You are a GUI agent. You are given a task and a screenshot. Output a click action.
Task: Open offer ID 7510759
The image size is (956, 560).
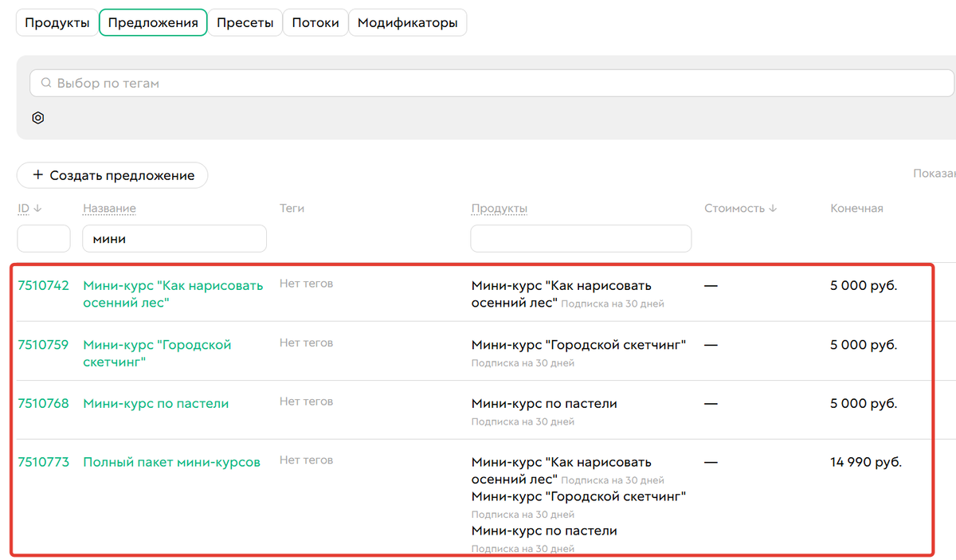tap(43, 345)
